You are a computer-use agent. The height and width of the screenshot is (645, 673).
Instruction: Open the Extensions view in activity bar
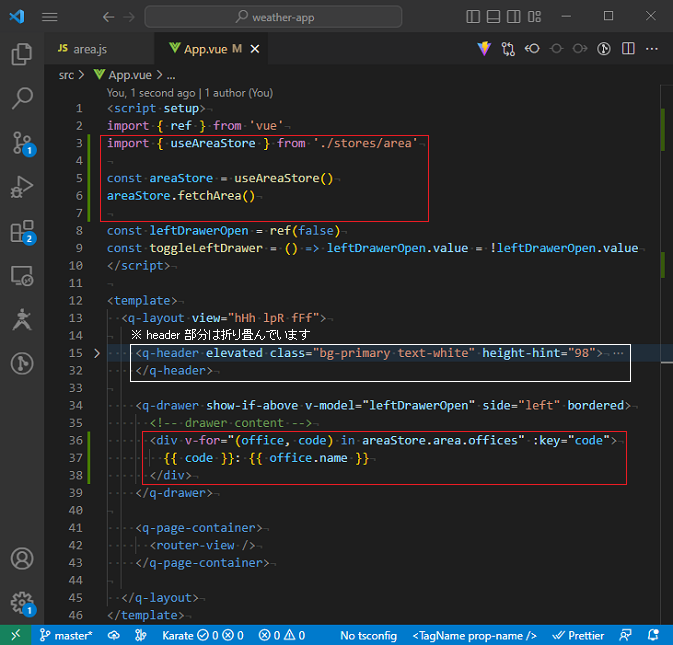pyautogui.click(x=21, y=232)
